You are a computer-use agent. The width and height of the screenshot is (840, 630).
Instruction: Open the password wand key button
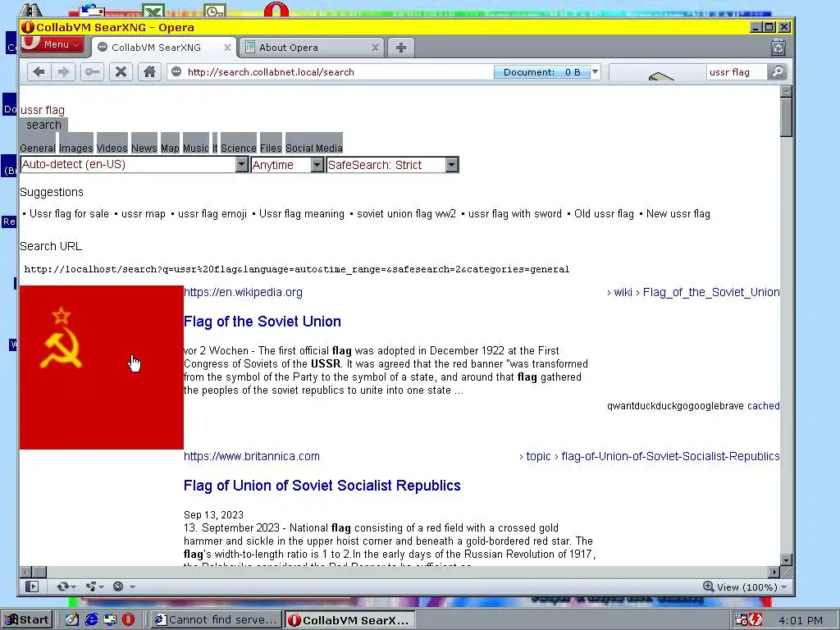92,72
